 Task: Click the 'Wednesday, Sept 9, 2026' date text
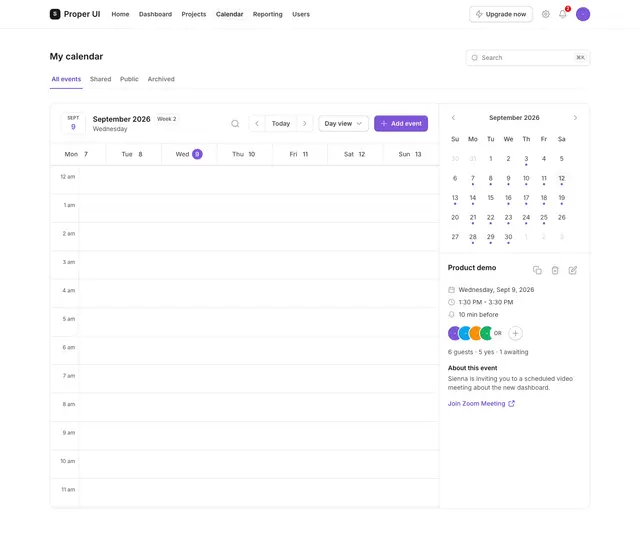(x=496, y=290)
